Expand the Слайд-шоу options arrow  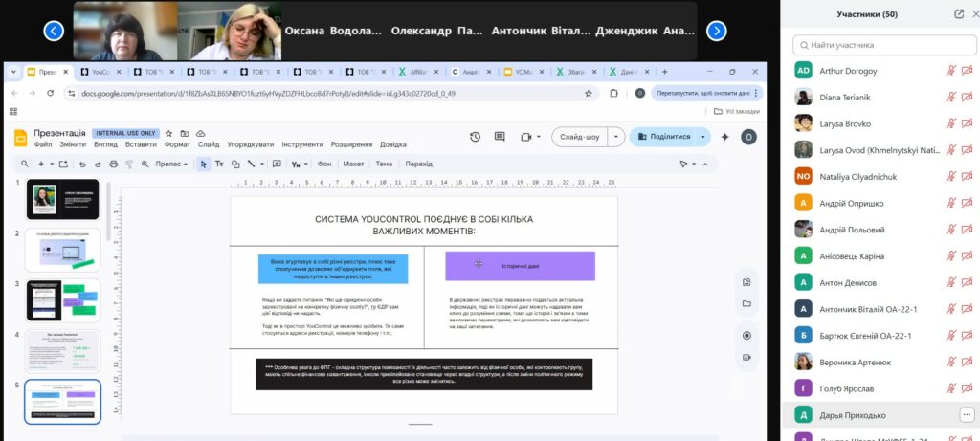[617, 137]
